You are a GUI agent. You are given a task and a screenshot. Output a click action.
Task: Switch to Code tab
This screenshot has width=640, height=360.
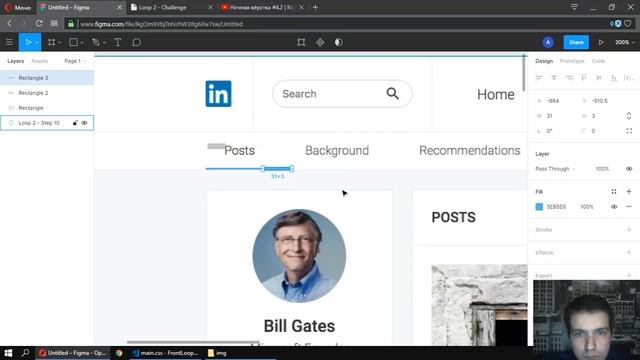[598, 61]
